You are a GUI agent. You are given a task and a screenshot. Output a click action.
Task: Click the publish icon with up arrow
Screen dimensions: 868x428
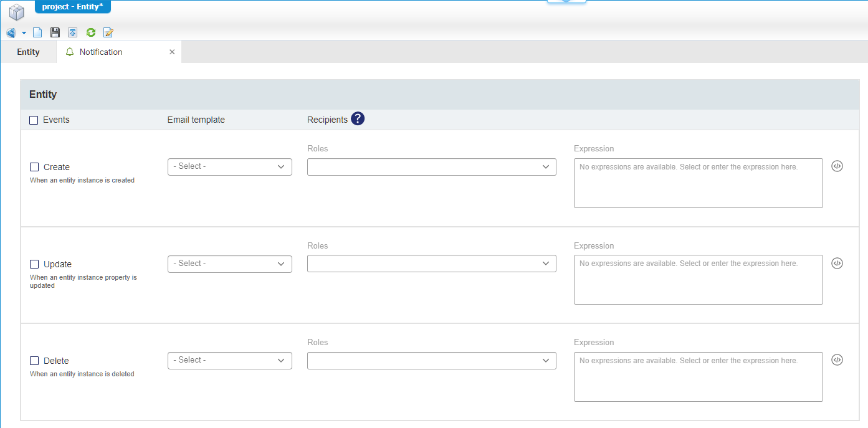73,32
